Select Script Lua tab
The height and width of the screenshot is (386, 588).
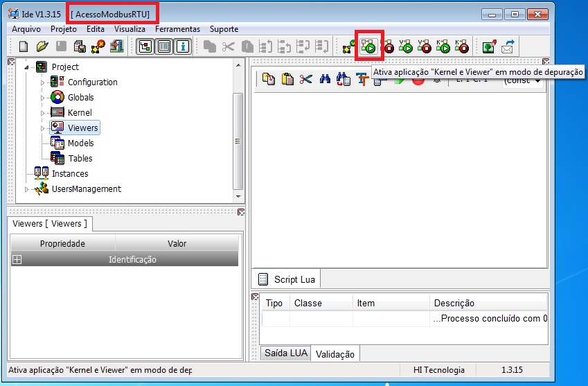pos(287,279)
